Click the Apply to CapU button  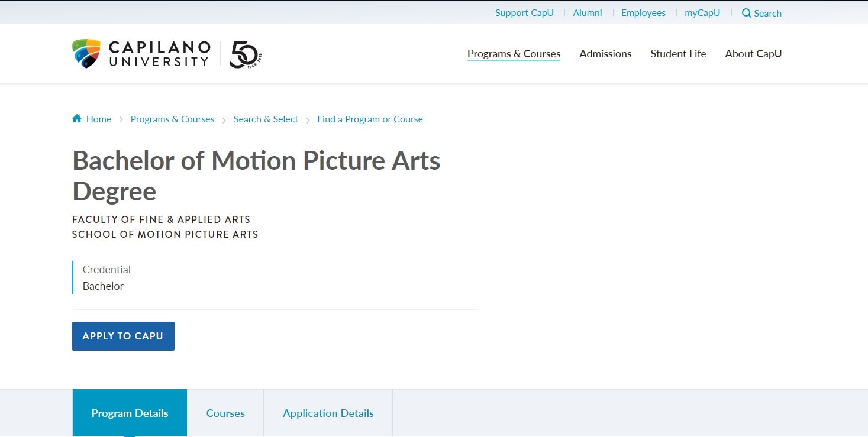click(x=123, y=336)
